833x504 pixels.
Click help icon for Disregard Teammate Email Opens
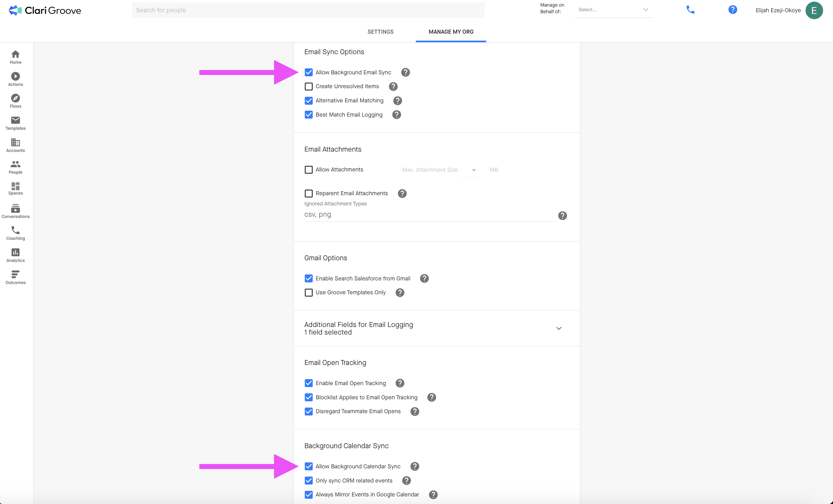415,412
